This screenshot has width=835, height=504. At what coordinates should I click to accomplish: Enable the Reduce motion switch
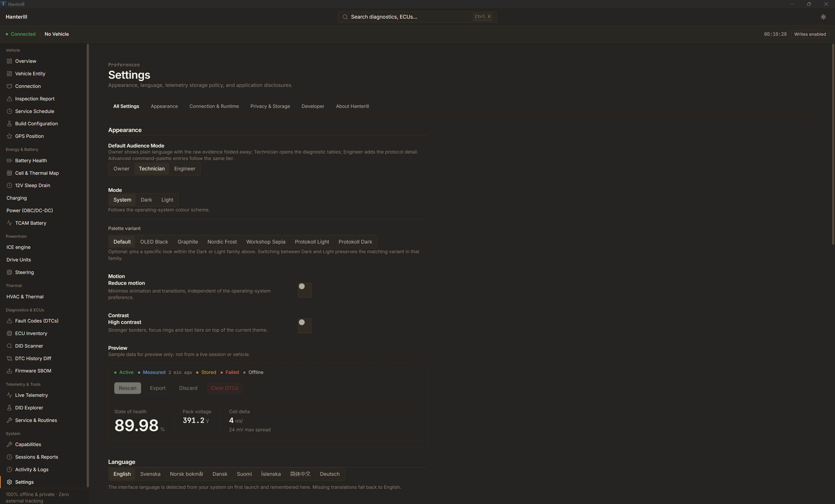(304, 290)
